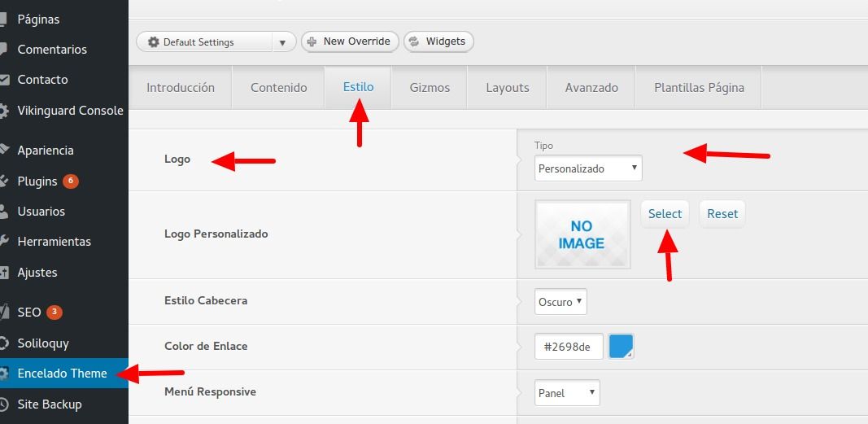Click the Default Settings button
Image resolution: width=868 pixels, height=424 pixels.
(205, 42)
